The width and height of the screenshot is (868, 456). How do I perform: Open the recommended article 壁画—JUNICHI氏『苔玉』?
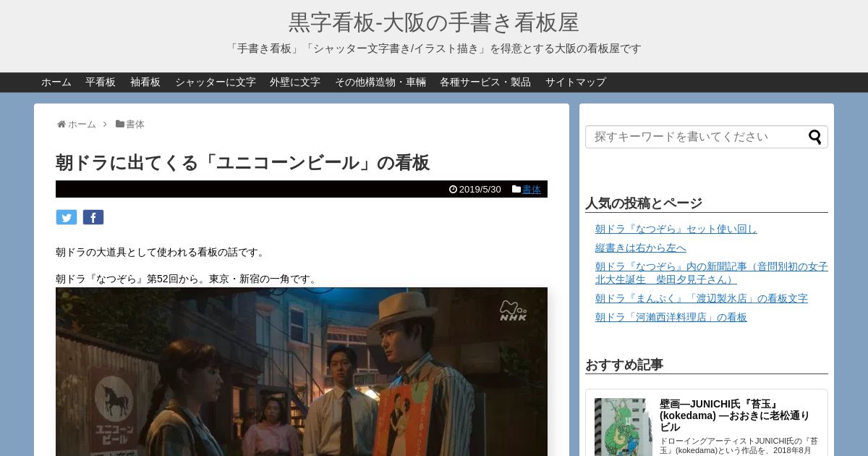[x=734, y=416]
